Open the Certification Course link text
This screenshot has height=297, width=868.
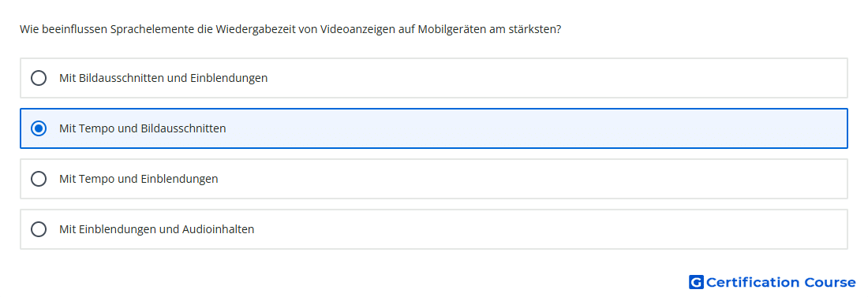pyautogui.click(x=780, y=282)
